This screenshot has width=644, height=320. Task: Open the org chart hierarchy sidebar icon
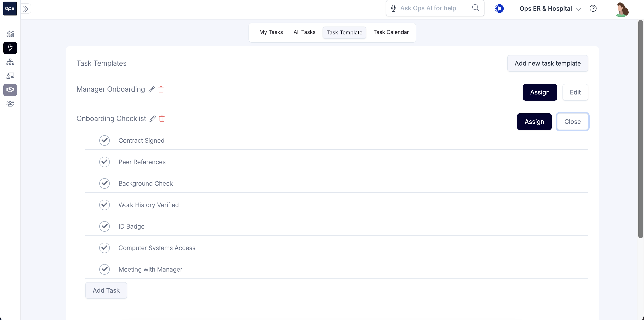(10, 62)
